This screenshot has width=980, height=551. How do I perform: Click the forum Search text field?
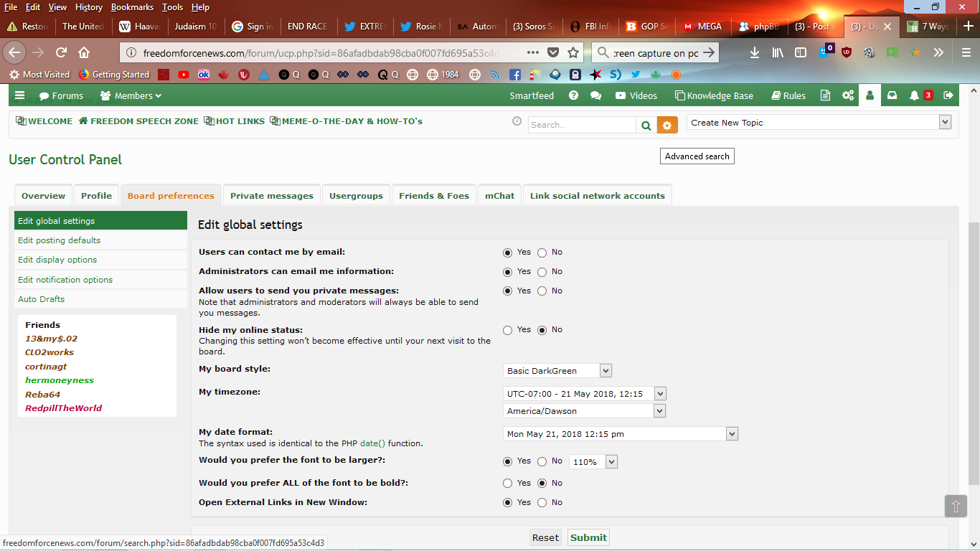582,125
